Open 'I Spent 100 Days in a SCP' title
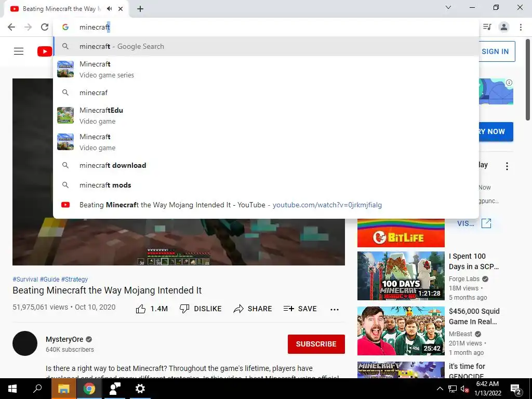Viewport: 532px width, 399px height. 474,261
